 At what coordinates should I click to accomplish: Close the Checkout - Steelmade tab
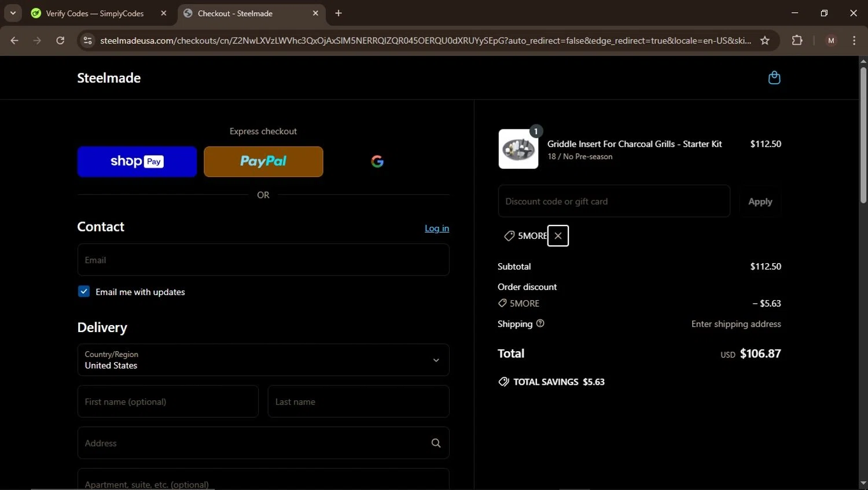315,13
